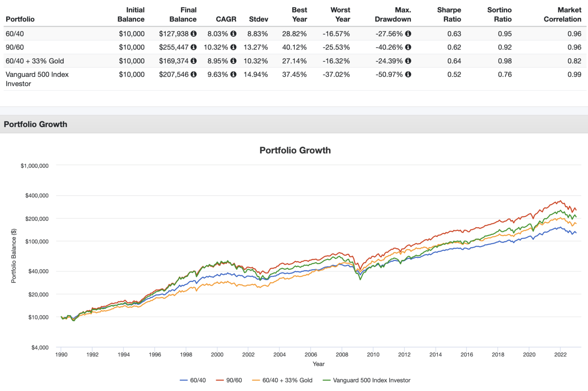Open the info tooltip next to 90/60 final balance
The image size is (588, 391).
coord(194,47)
